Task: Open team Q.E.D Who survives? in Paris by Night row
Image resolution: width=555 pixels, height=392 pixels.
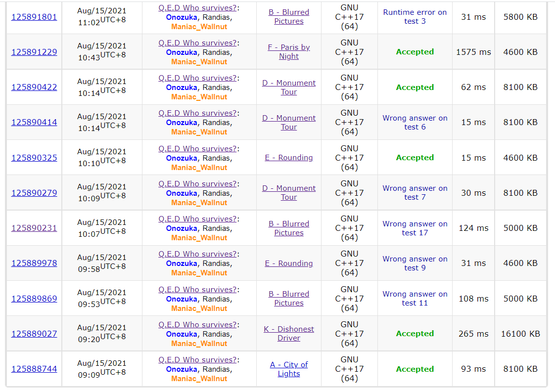Action: (x=197, y=43)
